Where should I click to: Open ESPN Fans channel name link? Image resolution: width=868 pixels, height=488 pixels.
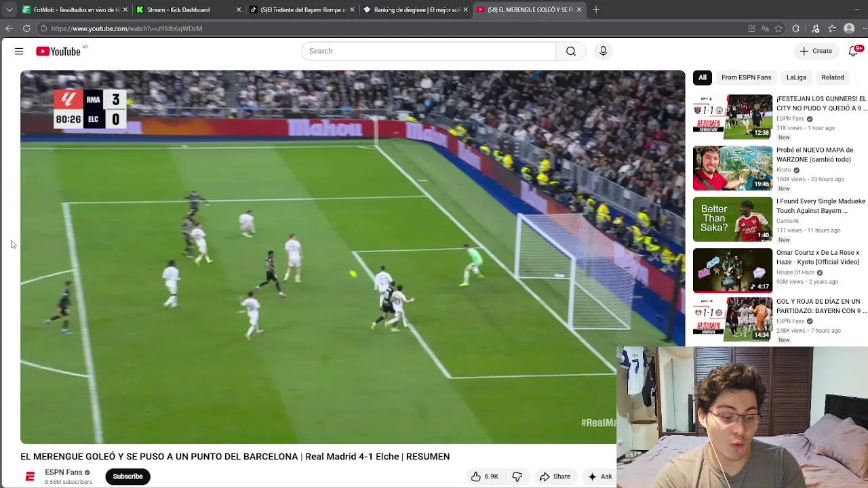tap(63, 472)
